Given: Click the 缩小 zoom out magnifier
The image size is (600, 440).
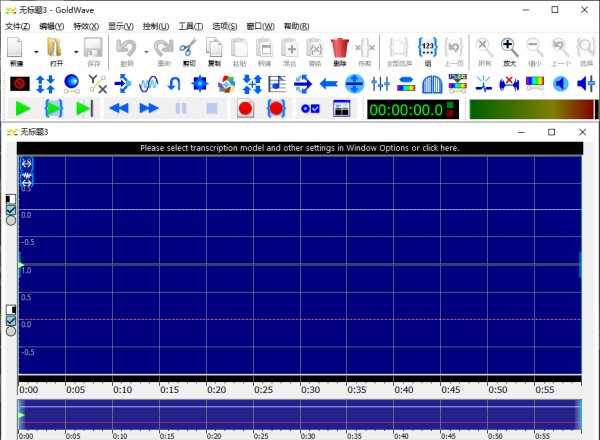Looking at the screenshot, I should tap(535, 48).
